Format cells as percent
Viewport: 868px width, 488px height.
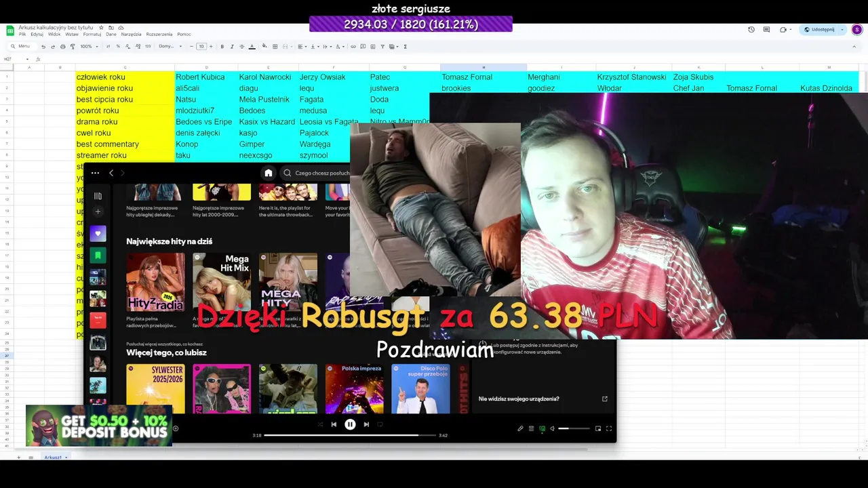click(118, 47)
